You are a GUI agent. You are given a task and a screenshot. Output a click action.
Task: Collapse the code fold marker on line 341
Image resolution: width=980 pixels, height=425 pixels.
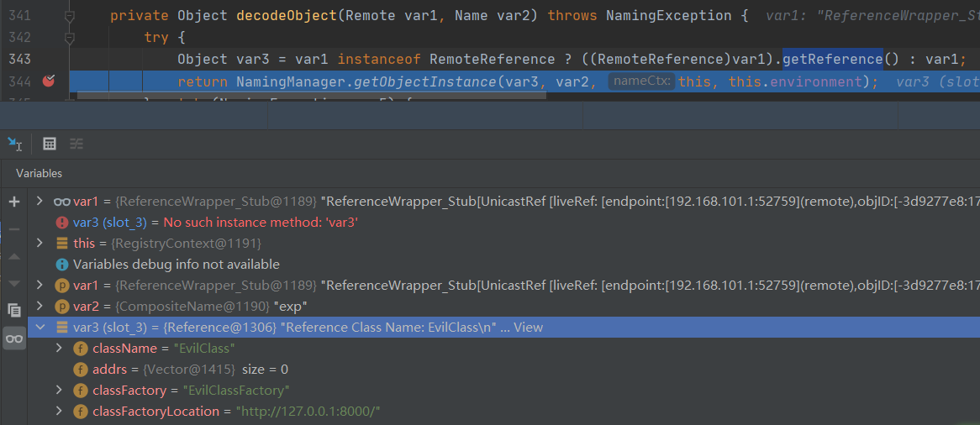(x=70, y=16)
